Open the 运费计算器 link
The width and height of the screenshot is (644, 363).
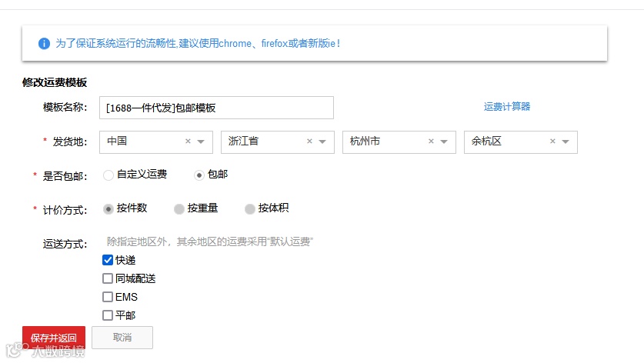pos(507,107)
